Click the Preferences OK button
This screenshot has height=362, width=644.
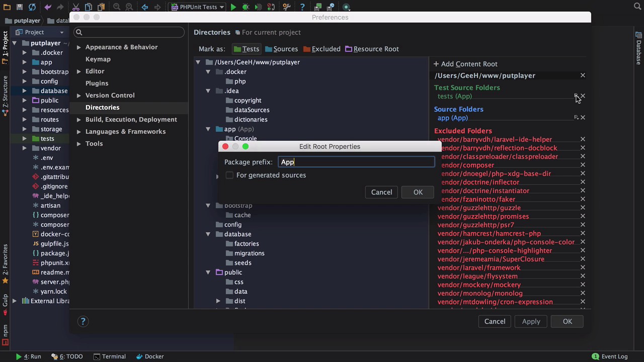(x=568, y=321)
